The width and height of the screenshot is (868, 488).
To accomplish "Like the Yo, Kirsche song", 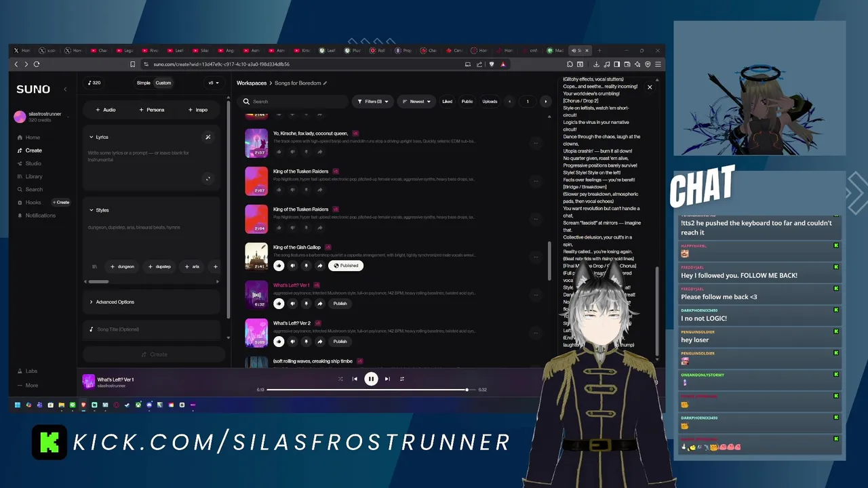I will (279, 152).
